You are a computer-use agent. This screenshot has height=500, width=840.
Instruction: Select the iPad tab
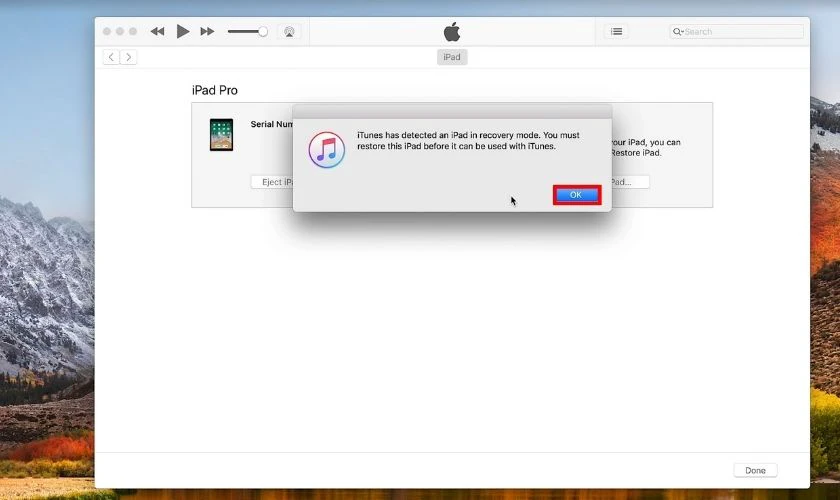click(452, 57)
